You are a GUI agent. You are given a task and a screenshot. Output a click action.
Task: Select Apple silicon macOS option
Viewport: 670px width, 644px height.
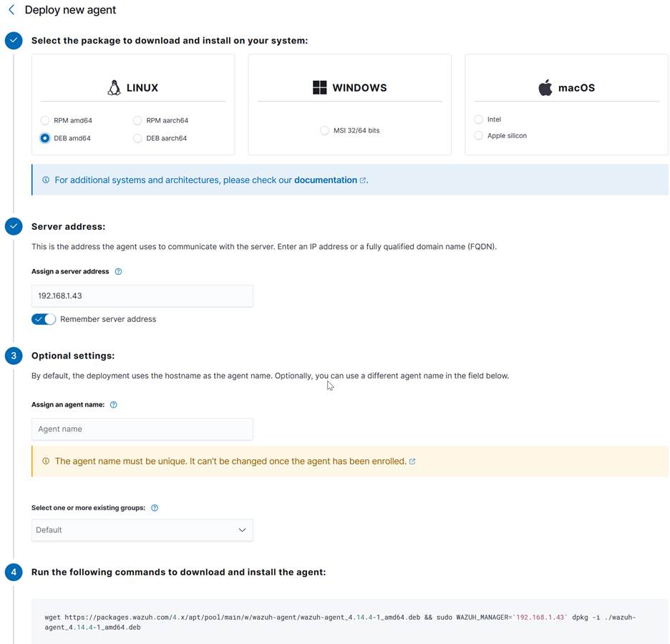(478, 136)
